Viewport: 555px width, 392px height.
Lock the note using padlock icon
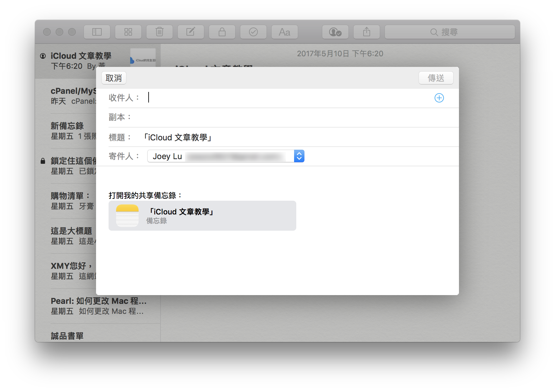tap(222, 32)
